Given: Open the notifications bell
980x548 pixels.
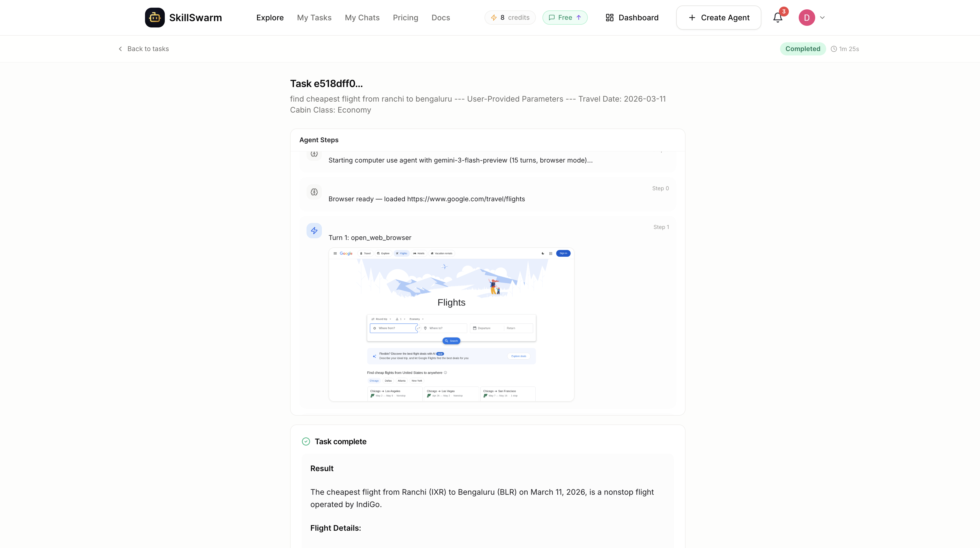Looking at the screenshot, I should (778, 18).
